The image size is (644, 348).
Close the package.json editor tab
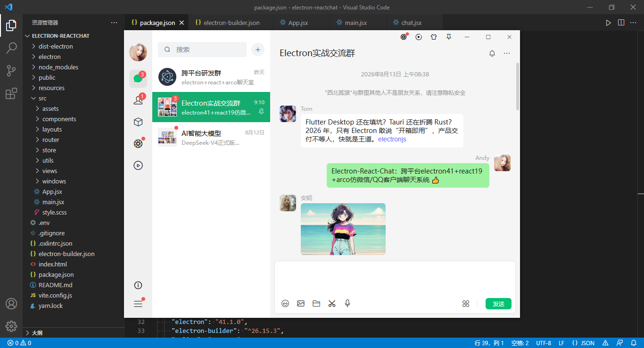click(182, 23)
